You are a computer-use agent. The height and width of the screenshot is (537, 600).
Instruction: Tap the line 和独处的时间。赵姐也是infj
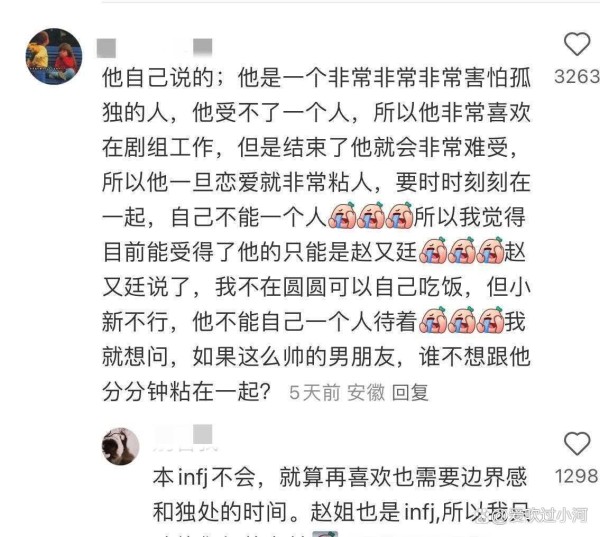[341, 512]
